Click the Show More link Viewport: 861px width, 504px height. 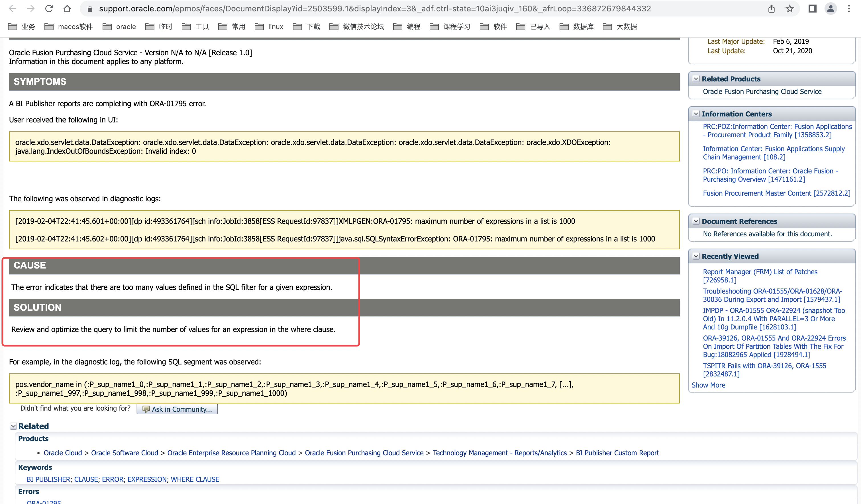pyautogui.click(x=708, y=385)
